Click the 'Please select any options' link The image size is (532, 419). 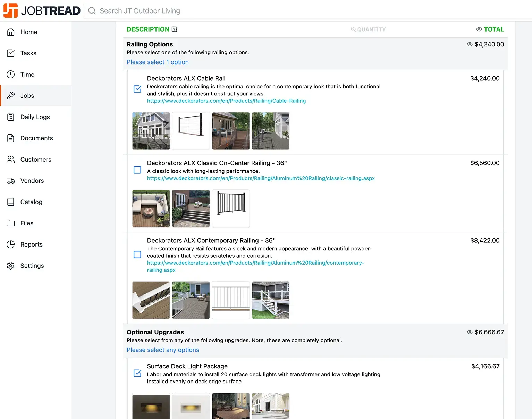point(163,350)
